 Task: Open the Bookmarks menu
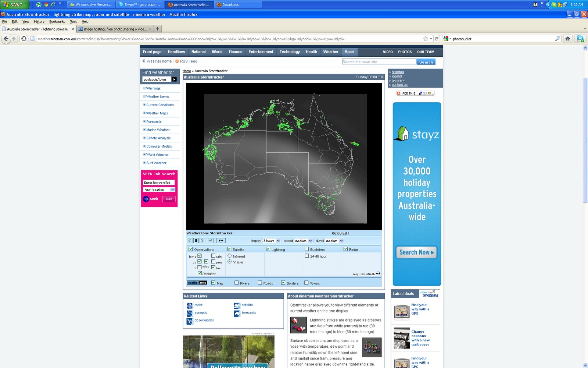click(x=57, y=21)
